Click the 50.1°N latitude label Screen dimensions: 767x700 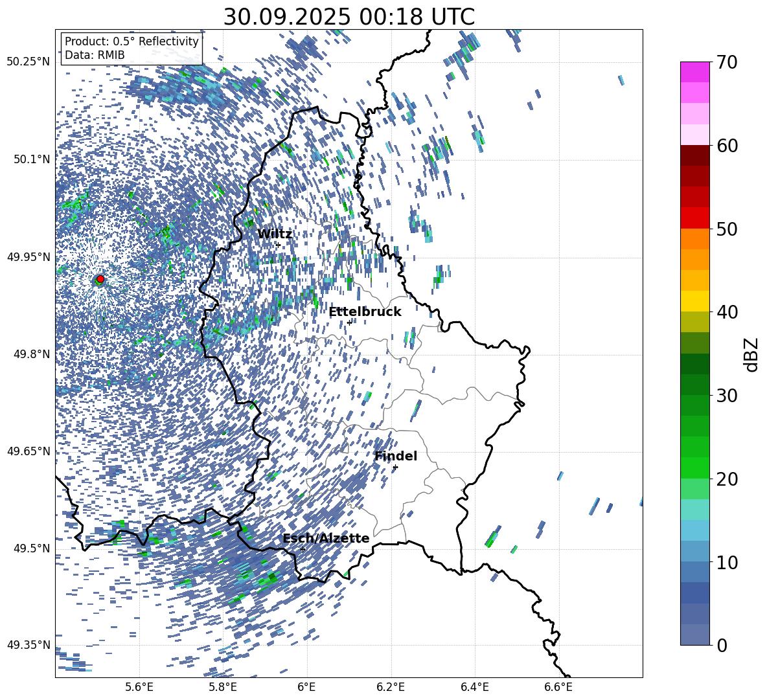pyautogui.click(x=31, y=159)
